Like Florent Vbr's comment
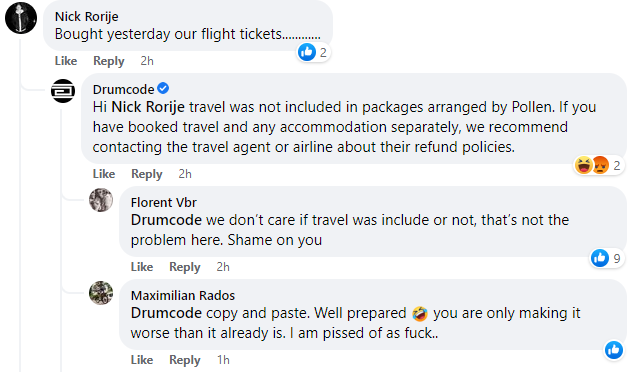639x372 pixels. click(x=142, y=267)
